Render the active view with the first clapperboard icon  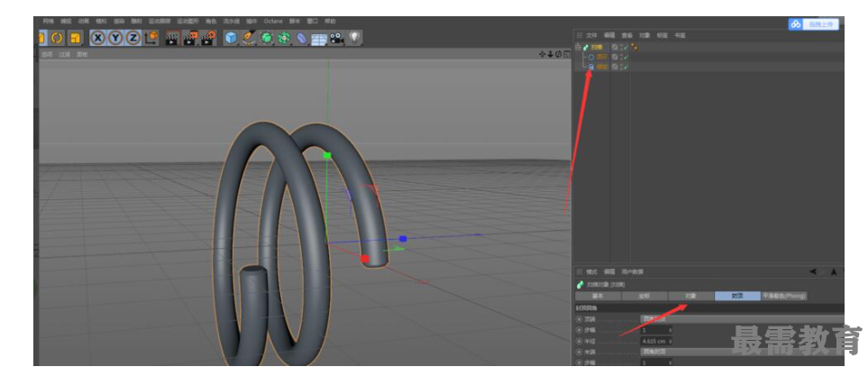click(173, 38)
